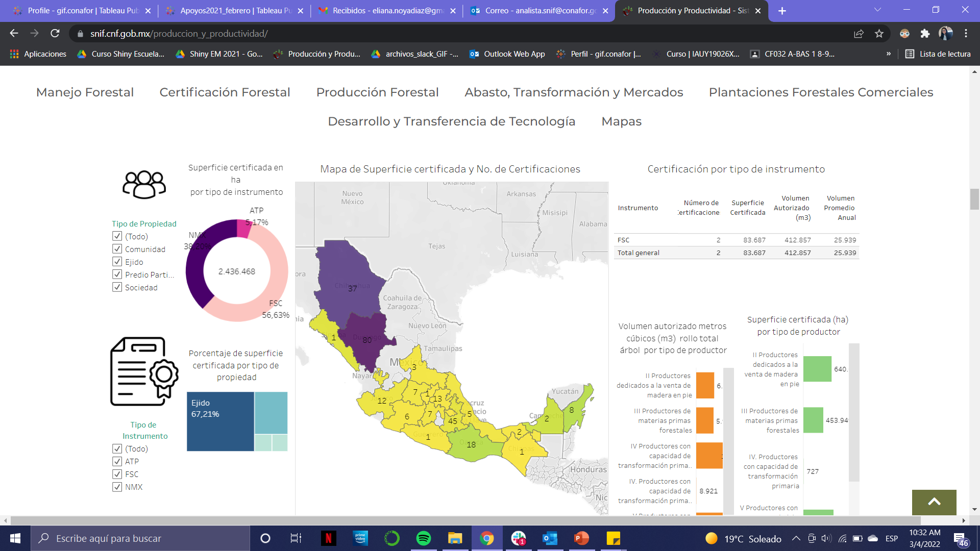Uncheck the NMX instrument checkbox
The height and width of the screenshot is (551, 980).
click(117, 487)
